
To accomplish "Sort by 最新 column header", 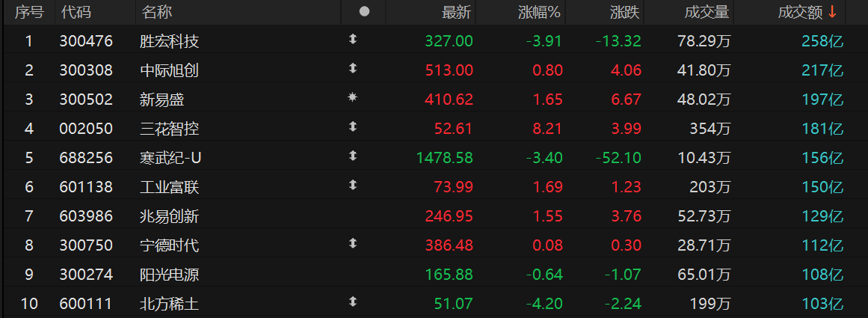I will pos(456,12).
